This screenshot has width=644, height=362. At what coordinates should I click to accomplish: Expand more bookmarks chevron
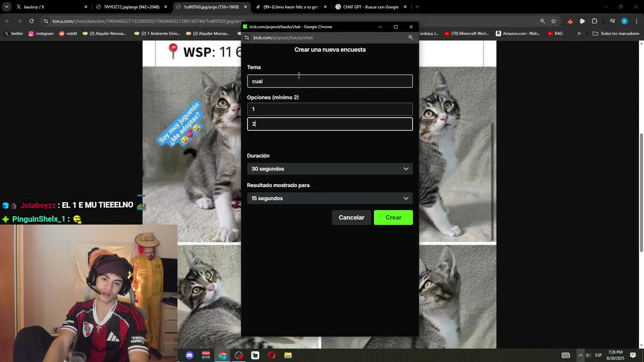pos(579,34)
